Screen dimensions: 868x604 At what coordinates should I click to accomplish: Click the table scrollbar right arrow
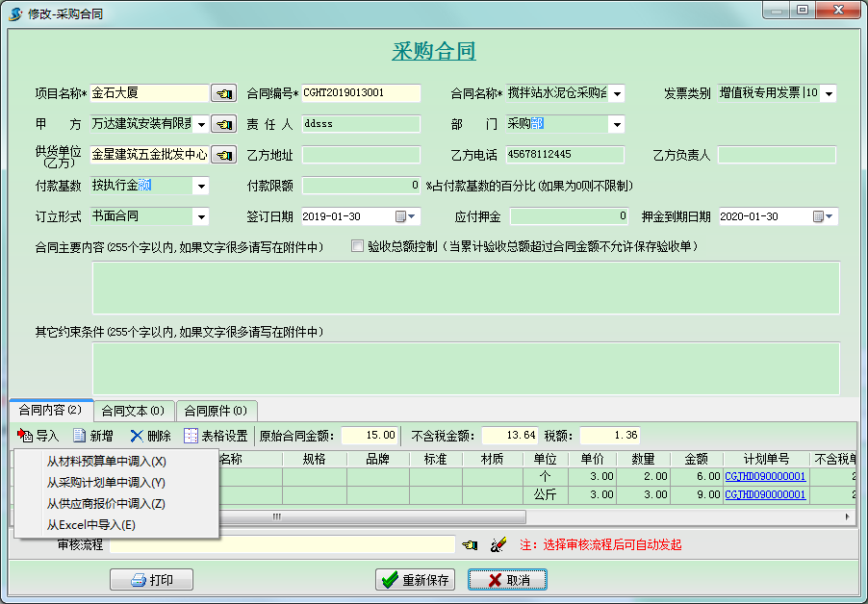pos(847,516)
